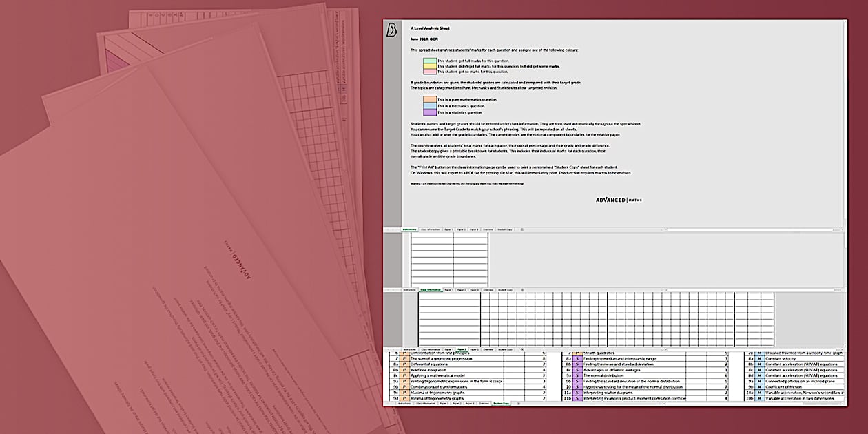The width and height of the screenshot is (868, 434).
Task: Click the 'S' category cell beside 'The normal distribution'
Action: pyautogui.click(x=578, y=375)
